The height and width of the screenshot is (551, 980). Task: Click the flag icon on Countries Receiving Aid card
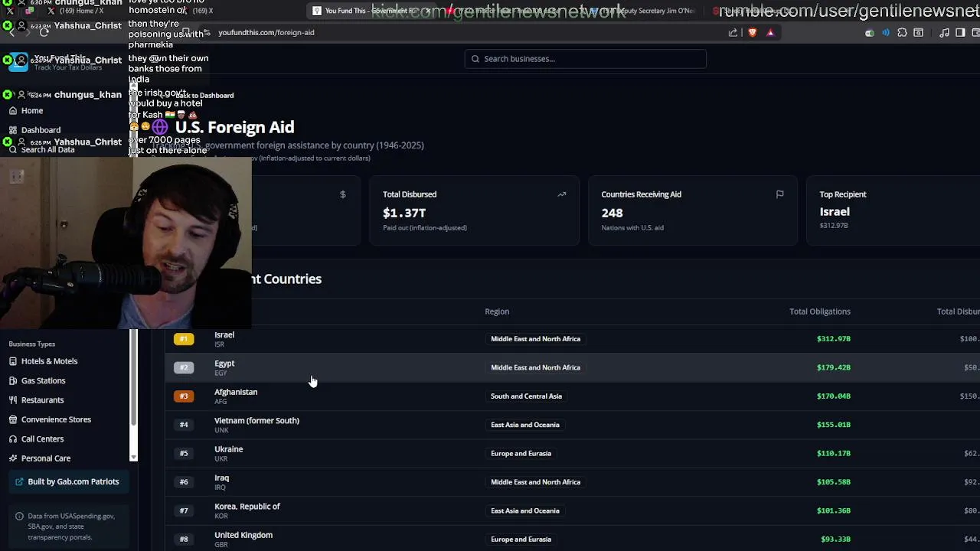pyautogui.click(x=779, y=194)
